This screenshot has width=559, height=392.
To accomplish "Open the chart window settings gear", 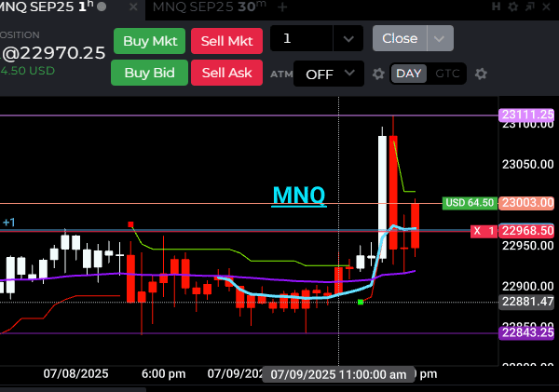I will tap(513, 7).
